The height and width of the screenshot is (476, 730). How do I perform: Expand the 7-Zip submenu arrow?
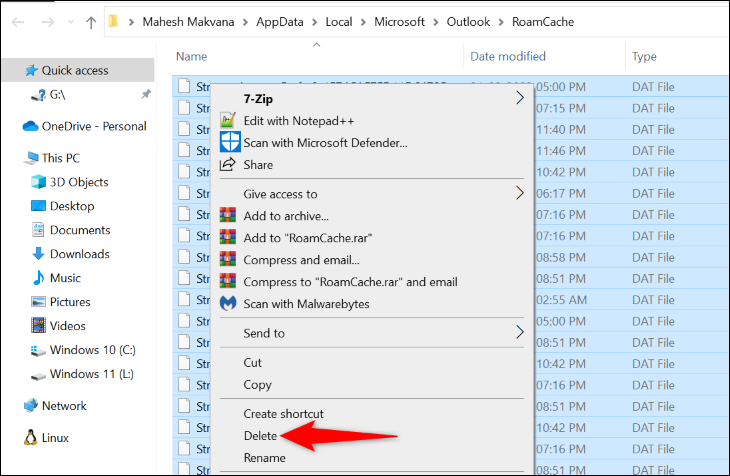520,98
